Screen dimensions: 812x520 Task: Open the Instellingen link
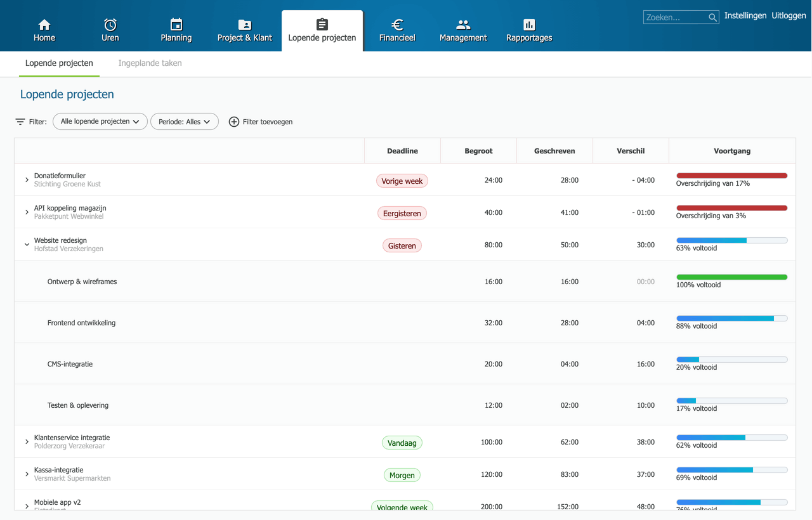coord(745,16)
